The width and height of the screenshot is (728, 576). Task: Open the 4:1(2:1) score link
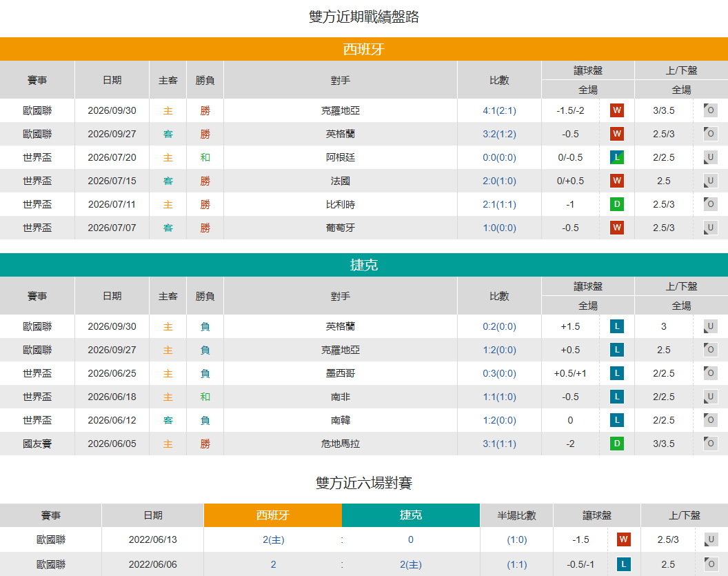[x=499, y=110]
